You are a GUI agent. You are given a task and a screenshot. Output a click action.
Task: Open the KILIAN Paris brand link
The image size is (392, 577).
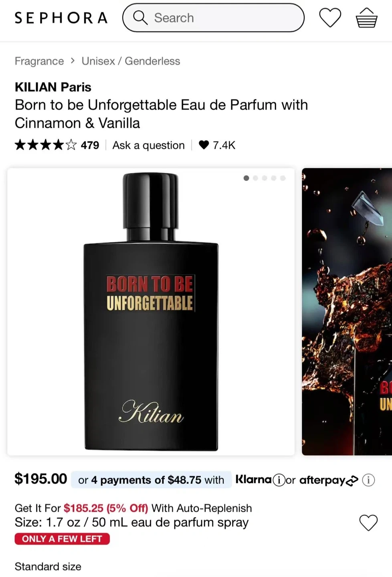[53, 87]
